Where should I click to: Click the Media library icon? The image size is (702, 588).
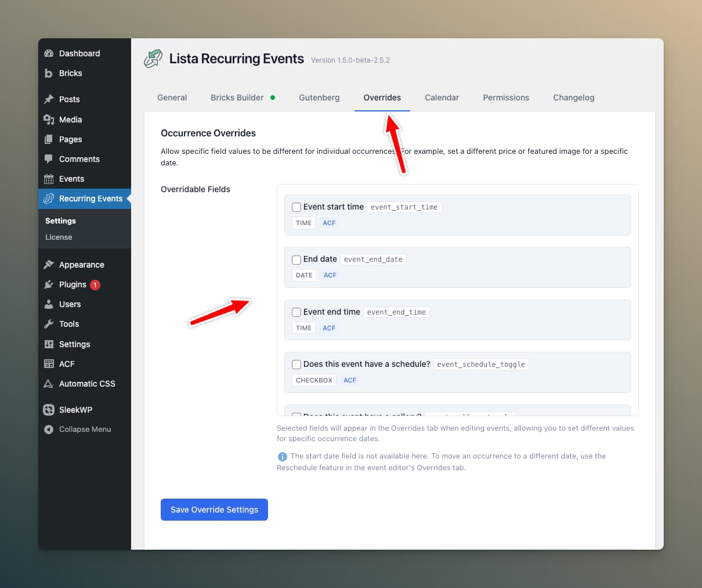click(49, 120)
